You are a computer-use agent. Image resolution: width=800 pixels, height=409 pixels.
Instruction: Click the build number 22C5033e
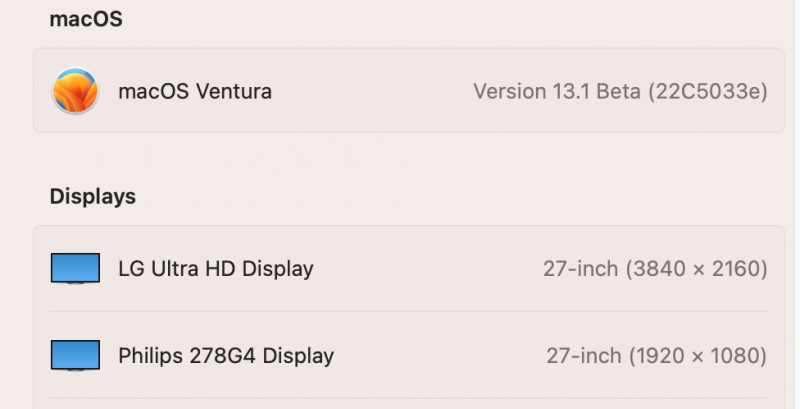(x=708, y=91)
